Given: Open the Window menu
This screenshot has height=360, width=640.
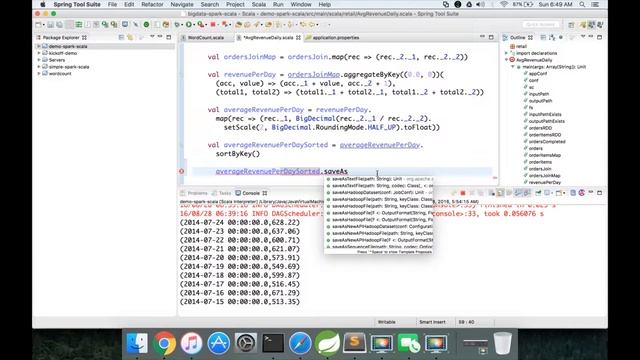Looking at the screenshot, I should pyautogui.click(x=301, y=4).
